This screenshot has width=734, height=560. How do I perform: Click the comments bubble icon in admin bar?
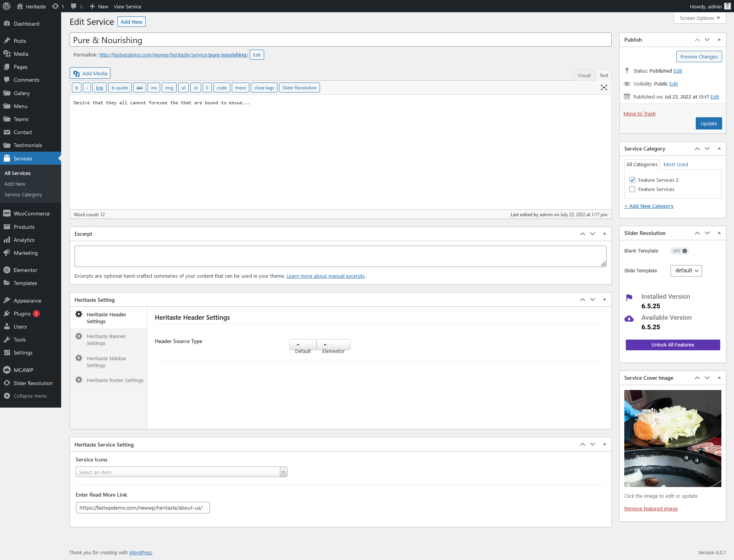74,6
